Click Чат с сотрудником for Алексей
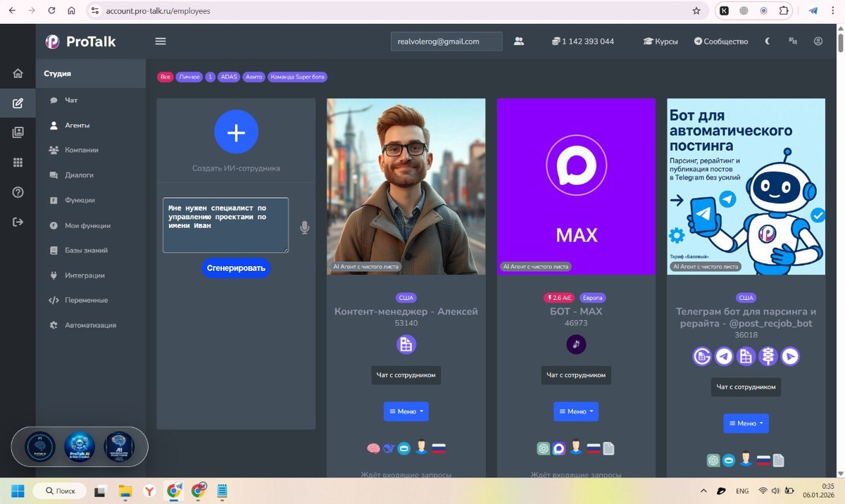845x504 pixels. pyautogui.click(x=406, y=375)
